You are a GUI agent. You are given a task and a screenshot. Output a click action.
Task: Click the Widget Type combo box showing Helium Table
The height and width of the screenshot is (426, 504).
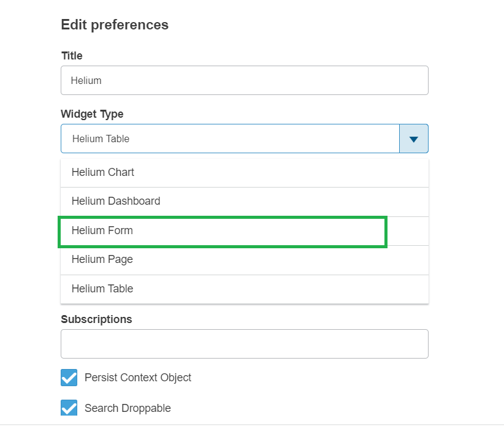pos(230,139)
